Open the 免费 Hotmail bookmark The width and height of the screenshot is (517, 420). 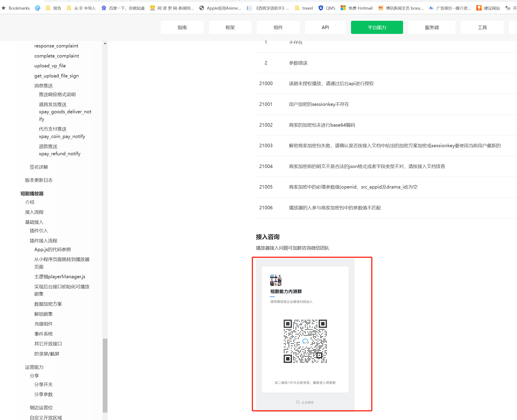tap(357, 8)
